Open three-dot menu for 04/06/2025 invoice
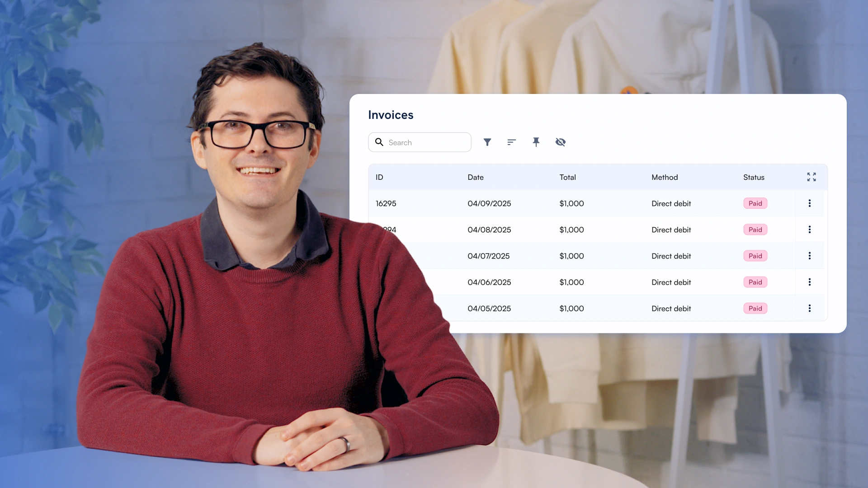The image size is (868, 488). (x=809, y=282)
